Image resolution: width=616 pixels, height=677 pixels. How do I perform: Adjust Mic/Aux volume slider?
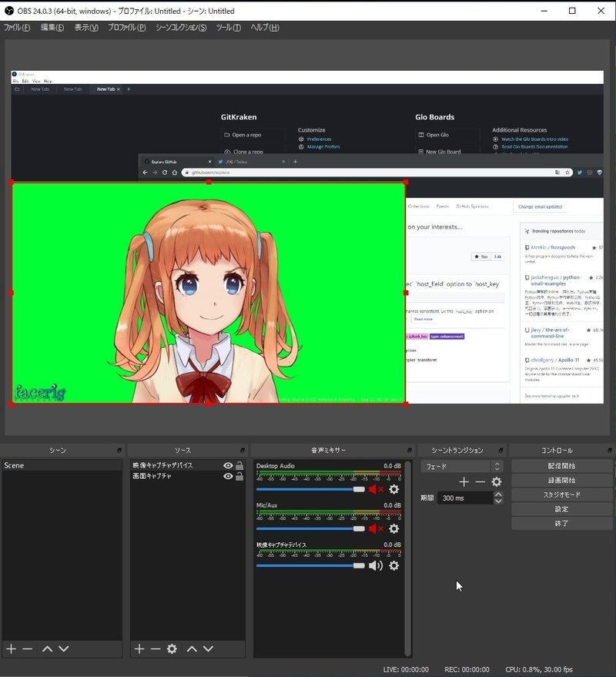(x=310, y=528)
